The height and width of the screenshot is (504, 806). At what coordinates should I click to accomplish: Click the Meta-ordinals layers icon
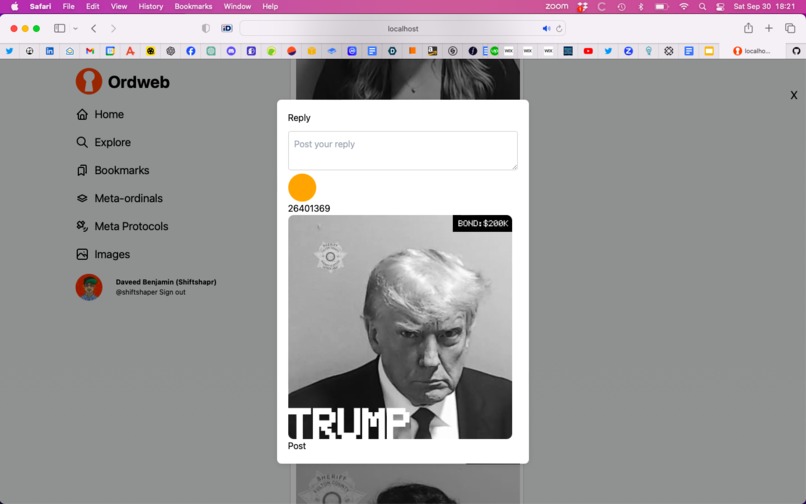[82, 198]
